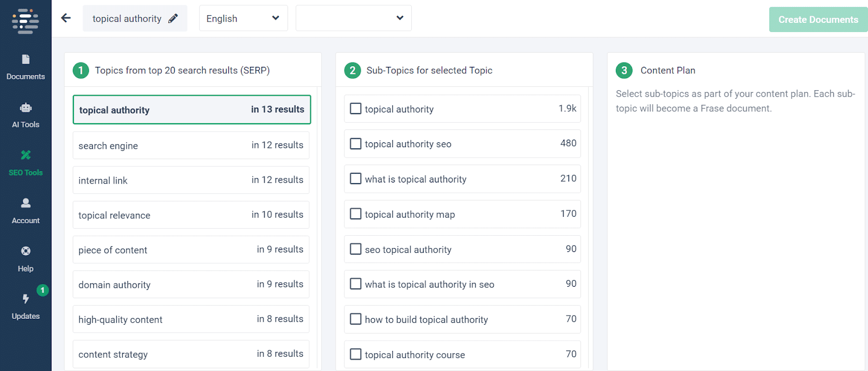Select the 'domain authority' topic
Image resolution: width=868 pixels, height=371 pixels.
pyautogui.click(x=191, y=284)
